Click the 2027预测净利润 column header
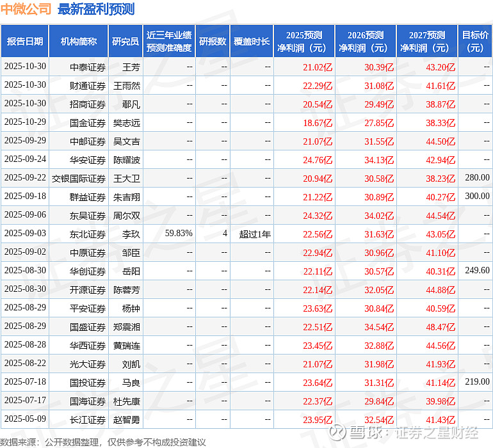This screenshot has height=448, width=493. [x=427, y=41]
